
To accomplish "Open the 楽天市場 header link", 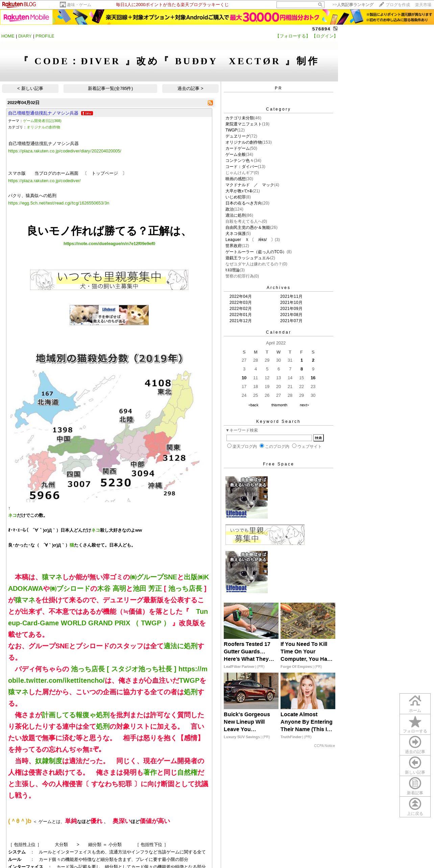I will click(423, 5).
